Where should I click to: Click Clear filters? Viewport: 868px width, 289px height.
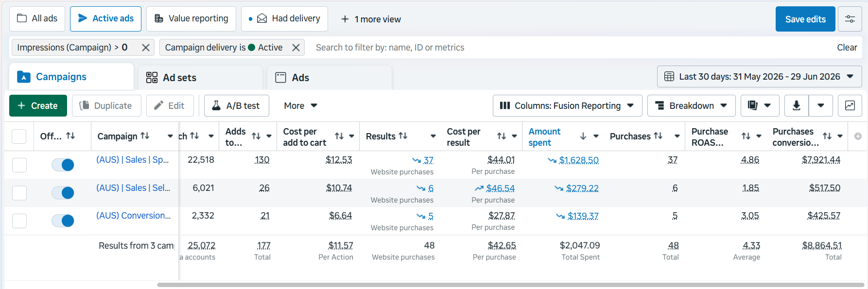point(847,48)
